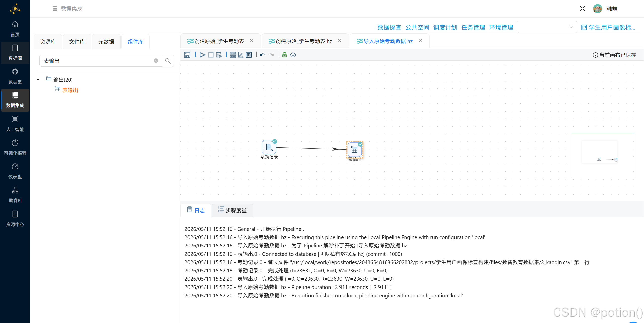
Task: Switch to the 资源库 tab
Action: pos(48,42)
